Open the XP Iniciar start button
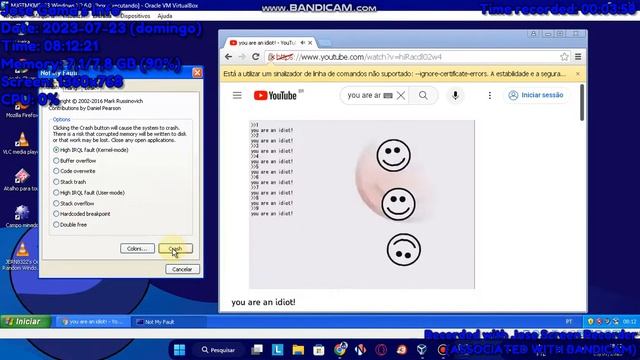The image size is (640, 360). coord(25,322)
